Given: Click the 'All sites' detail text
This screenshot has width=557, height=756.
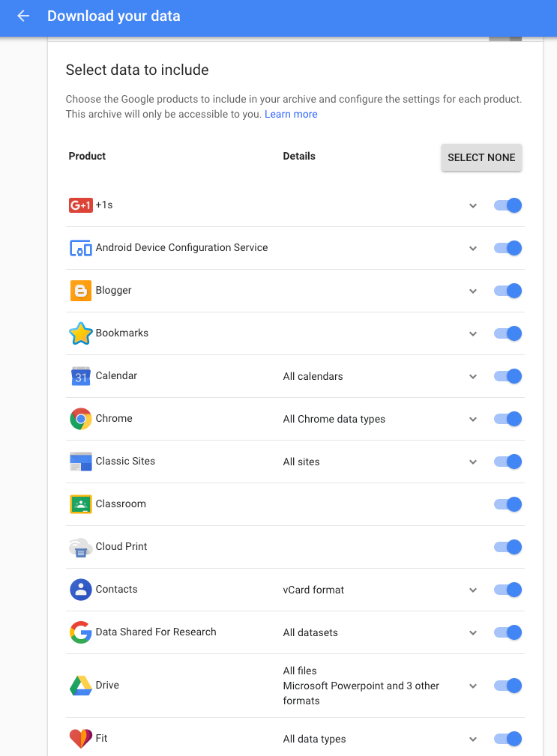Looking at the screenshot, I should [301, 462].
